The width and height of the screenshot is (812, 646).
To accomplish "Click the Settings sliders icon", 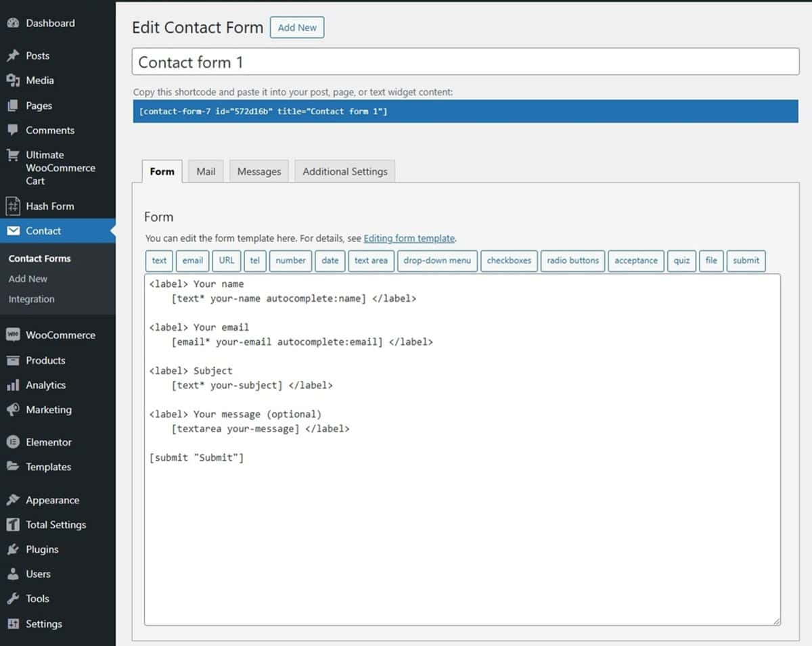I will 13,624.
